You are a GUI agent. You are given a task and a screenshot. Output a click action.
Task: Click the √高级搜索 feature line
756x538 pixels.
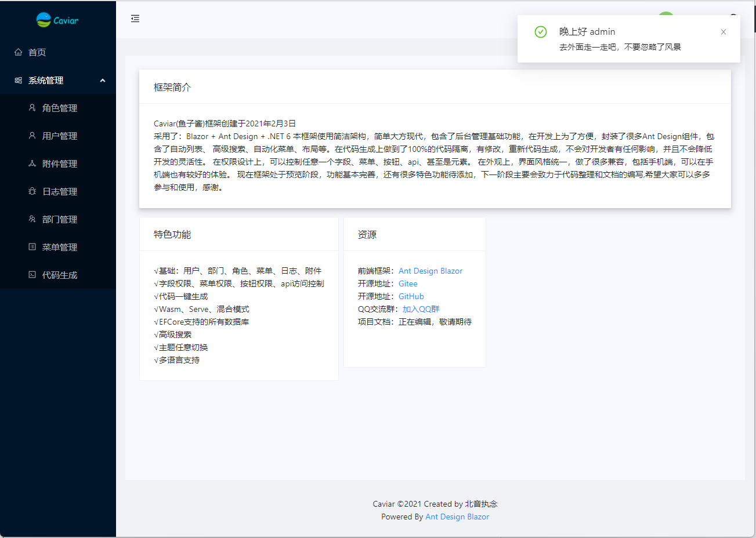[173, 335]
